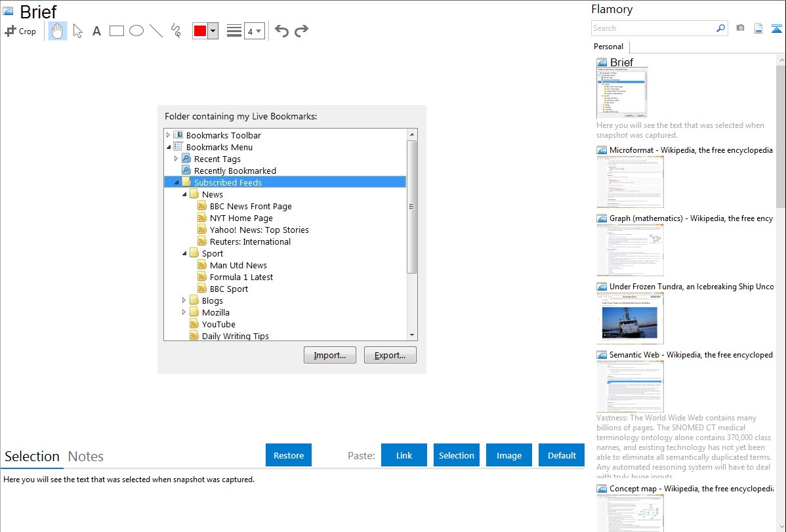Screen dimensions: 786x532
Task: Open the Personal tab in Flamory panel
Action: 608,47
